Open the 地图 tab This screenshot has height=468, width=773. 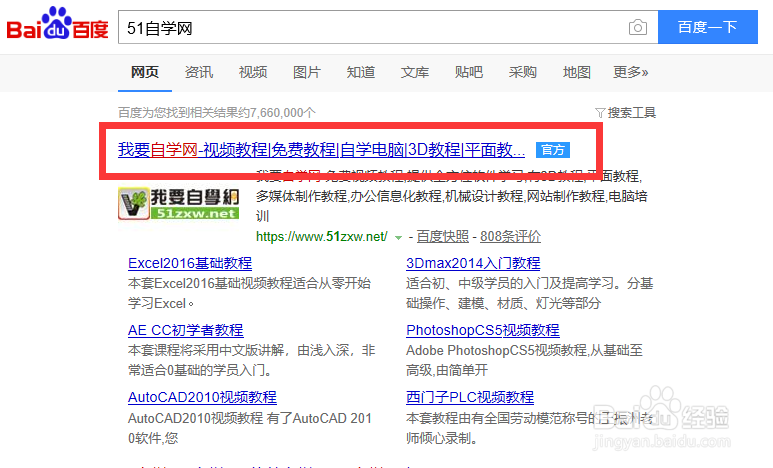coord(577,72)
